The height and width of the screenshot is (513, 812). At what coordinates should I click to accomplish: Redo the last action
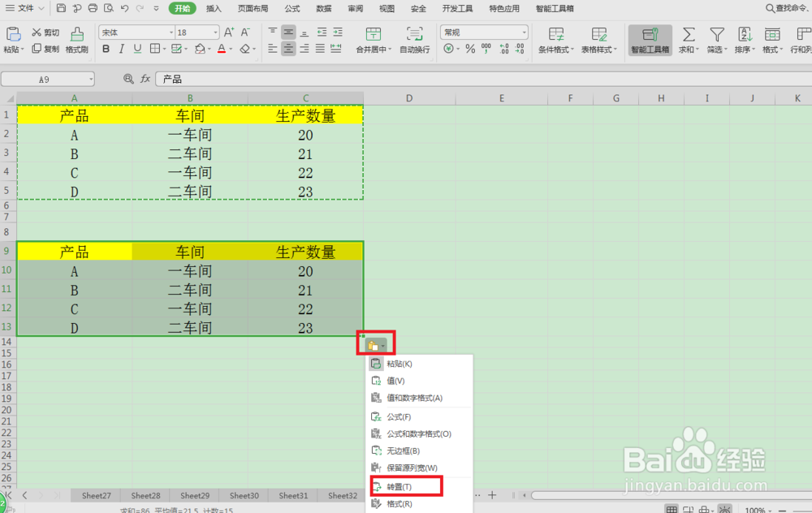pos(140,8)
